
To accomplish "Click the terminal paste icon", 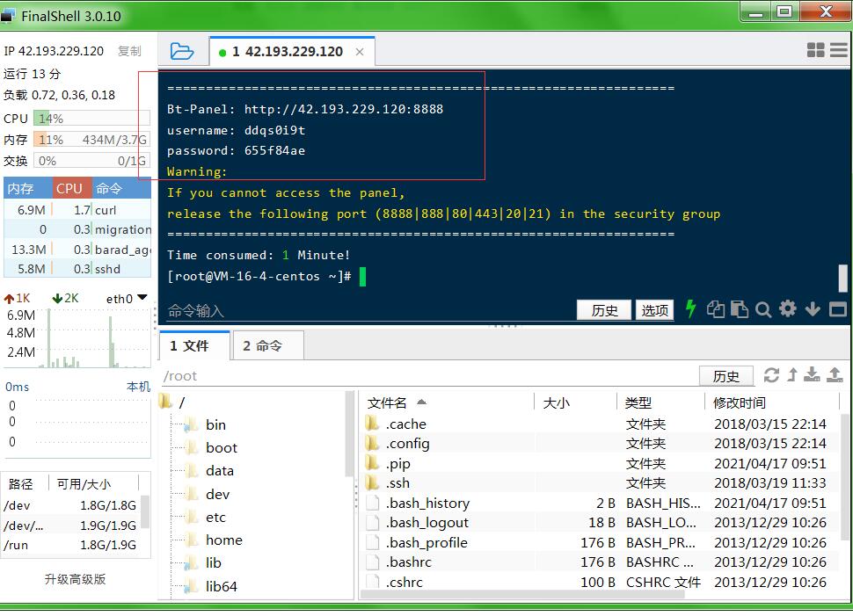I will coord(740,309).
